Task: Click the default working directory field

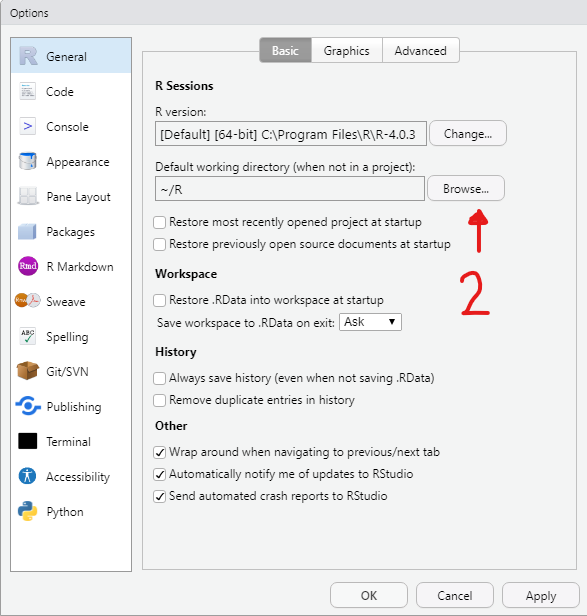Action: tap(290, 189)
